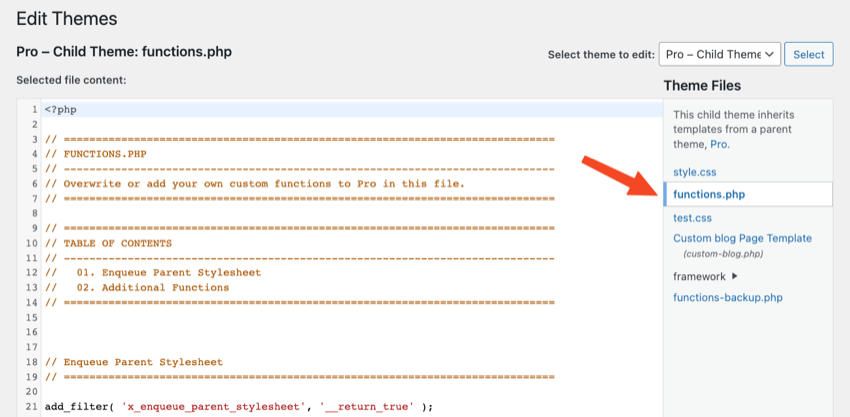This screenshot has height=417, width=850.
Task: Open functions-backup.php file
Action: click(x=727, y=297)
